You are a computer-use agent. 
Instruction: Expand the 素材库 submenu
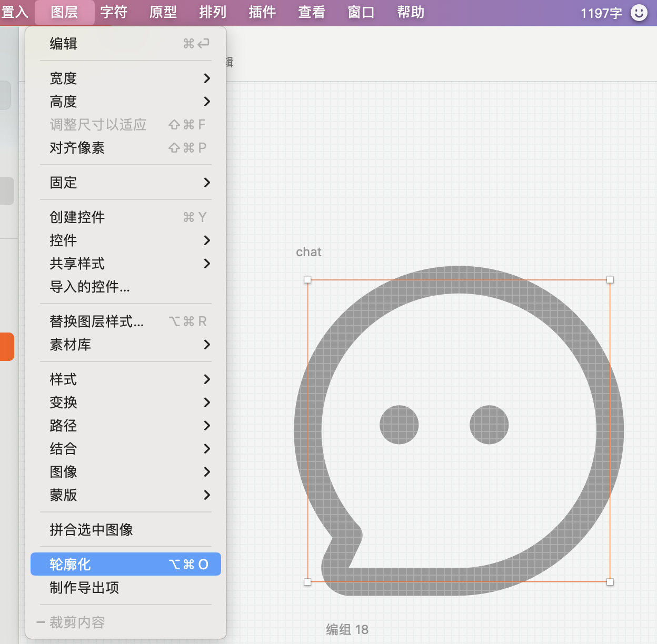click(126, 345)
